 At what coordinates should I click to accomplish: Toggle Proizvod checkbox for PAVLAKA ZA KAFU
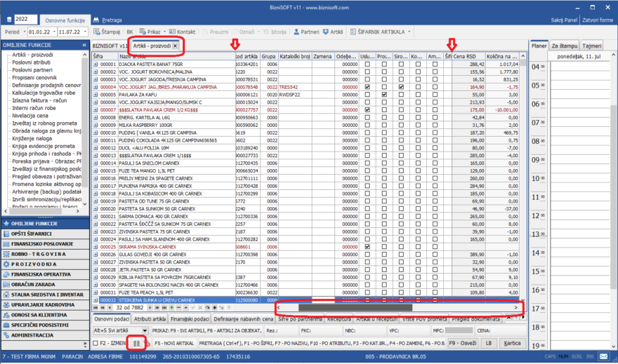[384, 94]
